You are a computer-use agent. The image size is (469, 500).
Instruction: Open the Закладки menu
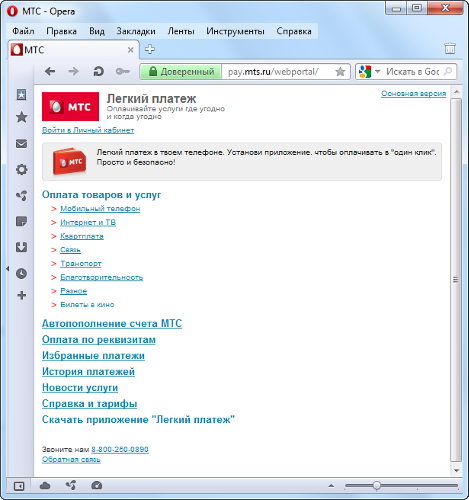coord(136,31)
